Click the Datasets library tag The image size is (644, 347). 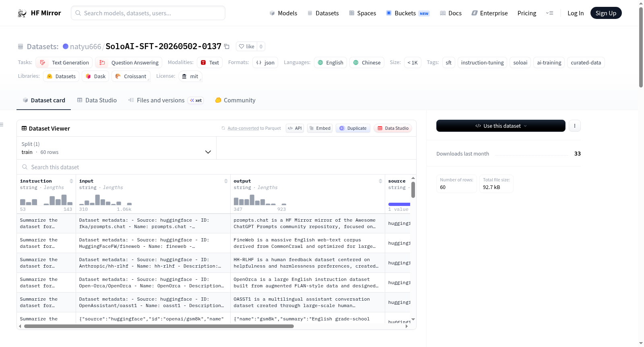pos(61,76)
